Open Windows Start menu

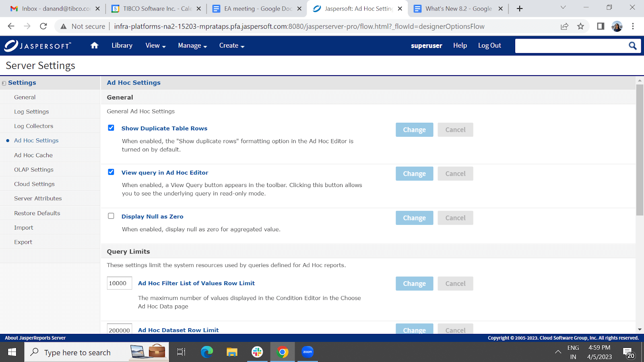point(12,352)
